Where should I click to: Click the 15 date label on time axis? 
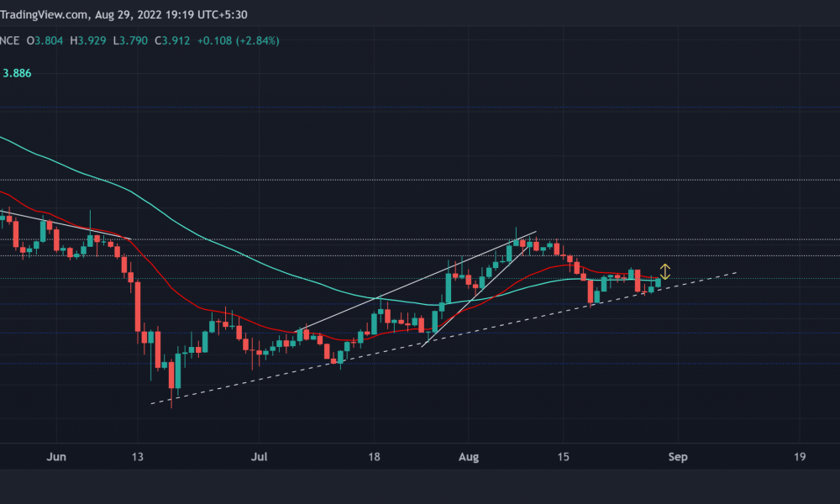click(563, 457)
